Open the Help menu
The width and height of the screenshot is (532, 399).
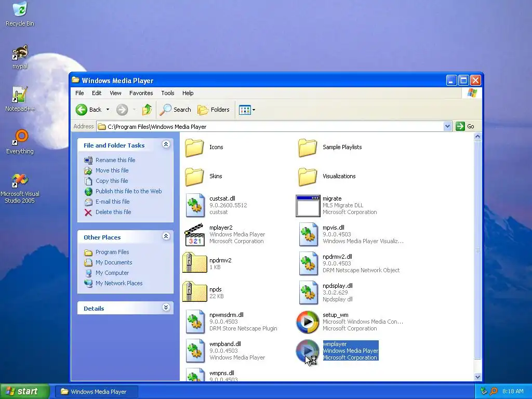click(x=188, y=93)
